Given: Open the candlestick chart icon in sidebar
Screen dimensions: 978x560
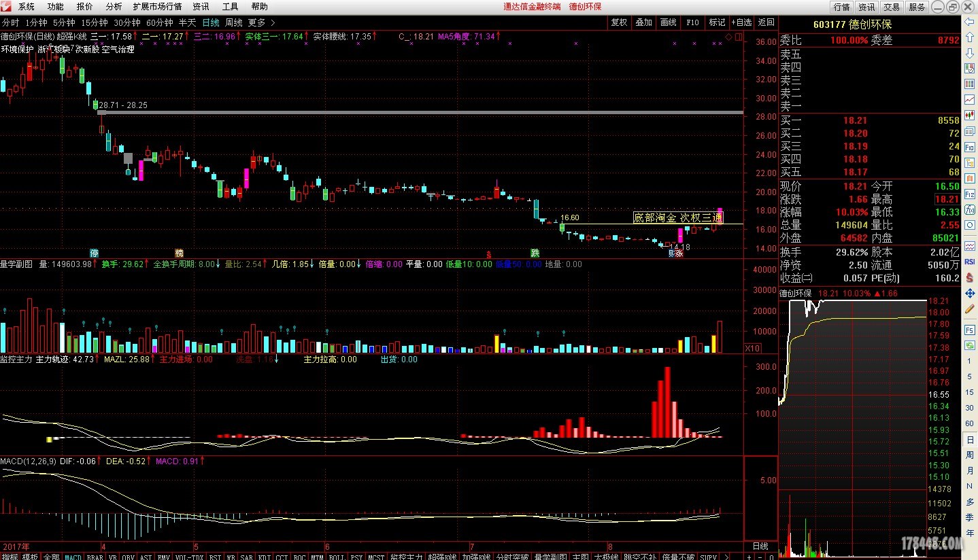Looking at the screenshot, I should pos(970,114).
